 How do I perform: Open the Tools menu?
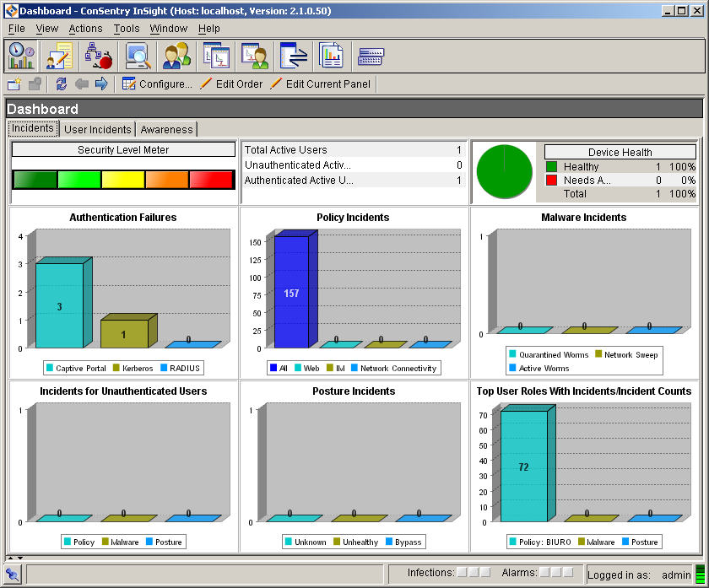(127, 29)
